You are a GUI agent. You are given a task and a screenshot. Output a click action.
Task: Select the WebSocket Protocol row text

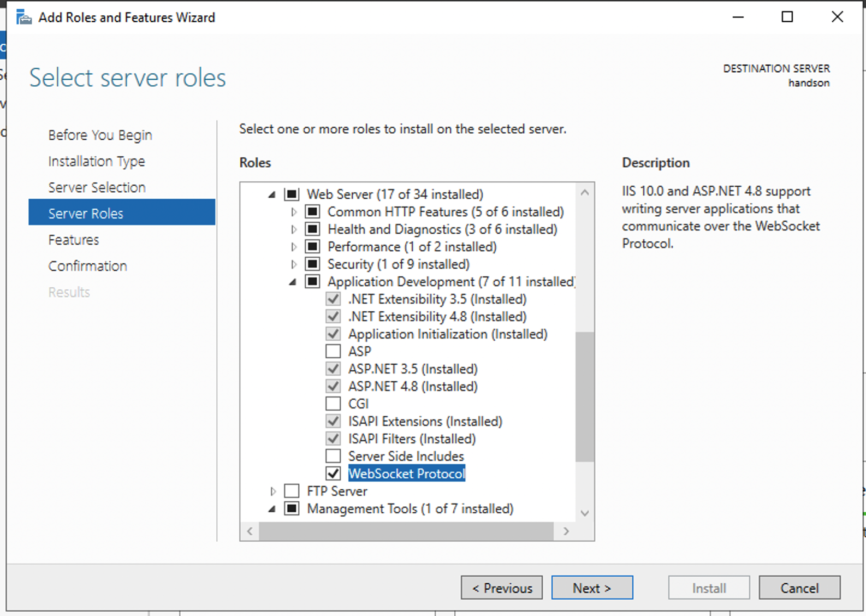[407, 473]
